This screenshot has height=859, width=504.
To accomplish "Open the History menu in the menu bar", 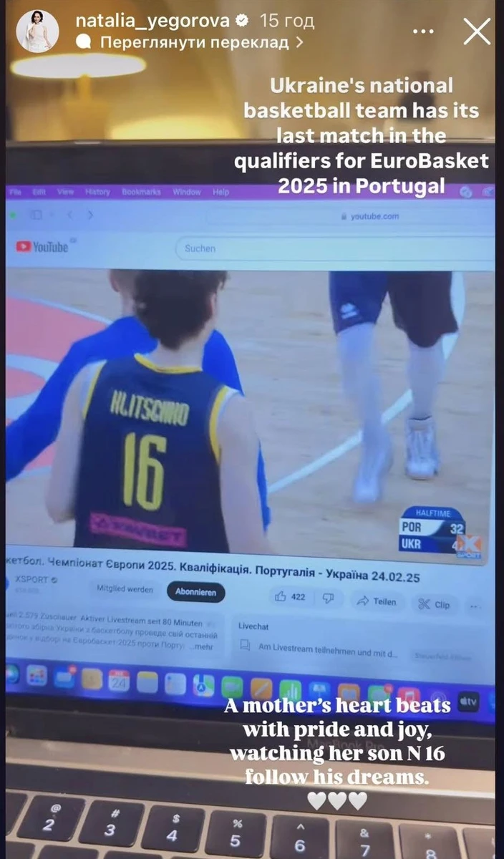I will click(x=97, y=192).
